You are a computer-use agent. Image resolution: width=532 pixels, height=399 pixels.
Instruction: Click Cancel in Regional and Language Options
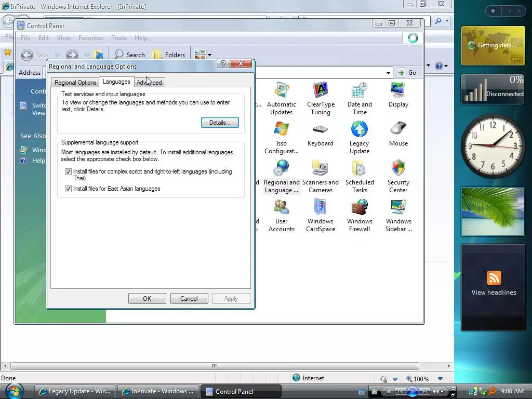[189, 299]
